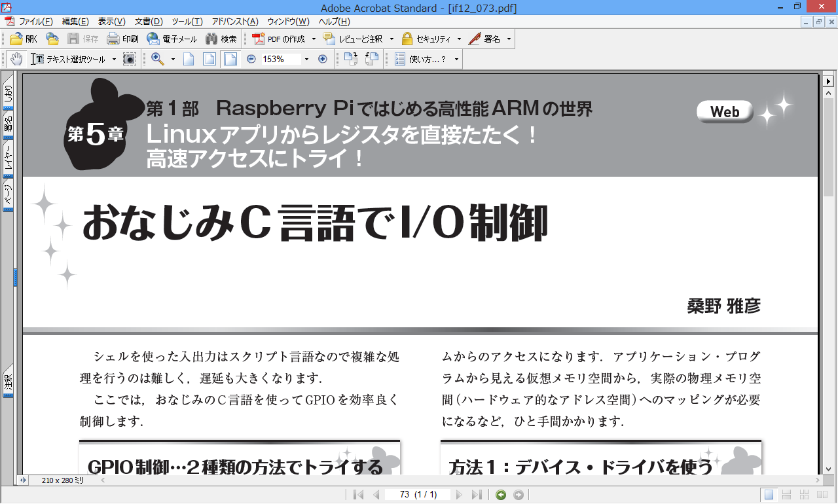Set view to Fit Width icon
This screenshot has height=504, width=838.
[230, 59]
